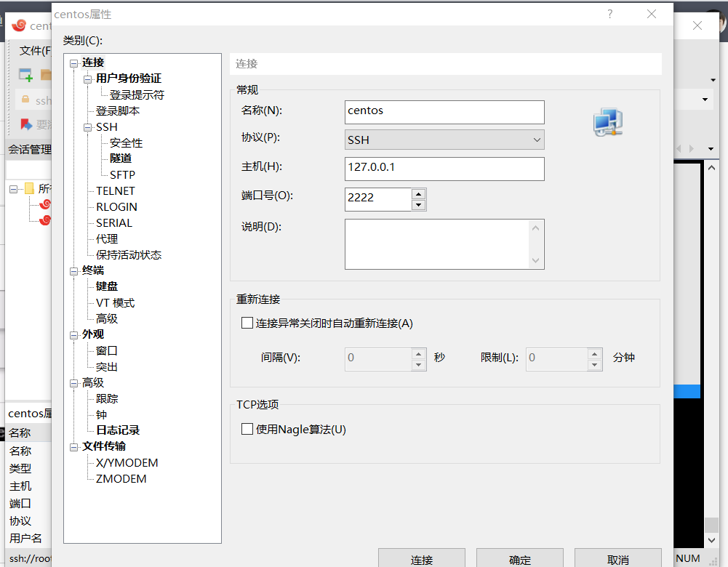Viewport: 728px width, 567px height.
Task: Click the 确定 button
Action: click(x=520, y=558)
